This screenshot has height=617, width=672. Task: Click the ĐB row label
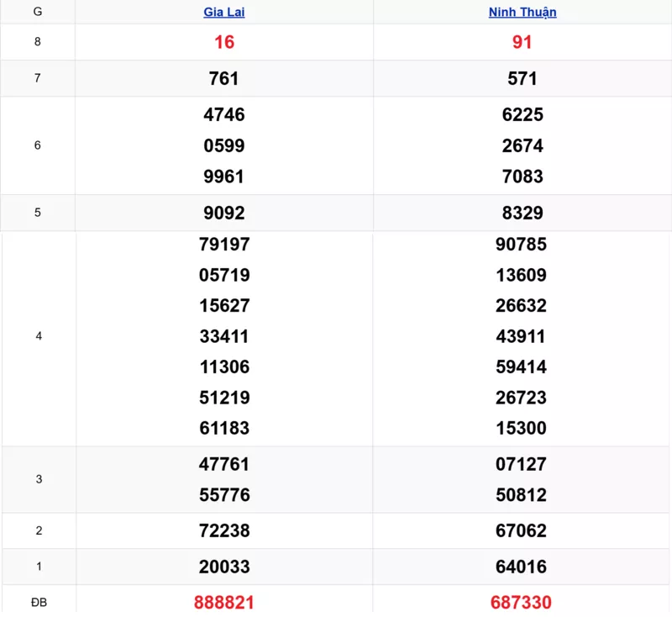click(38, 602)
